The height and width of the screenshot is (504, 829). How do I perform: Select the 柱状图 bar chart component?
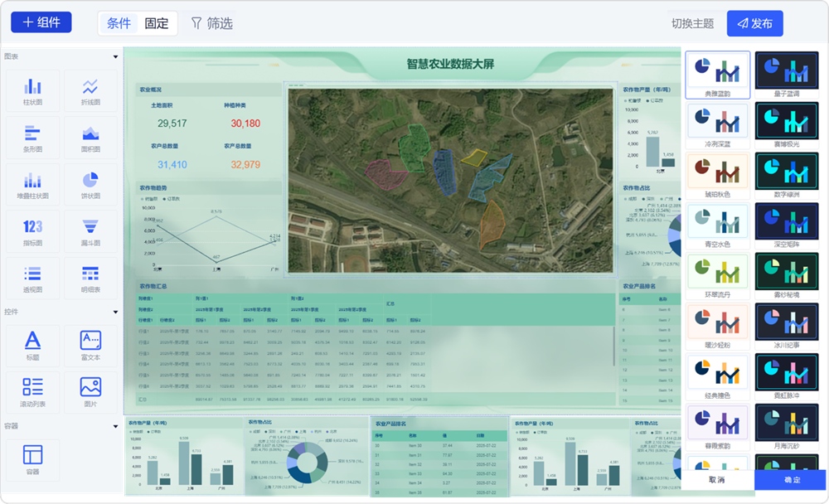[x=33, y=91]
